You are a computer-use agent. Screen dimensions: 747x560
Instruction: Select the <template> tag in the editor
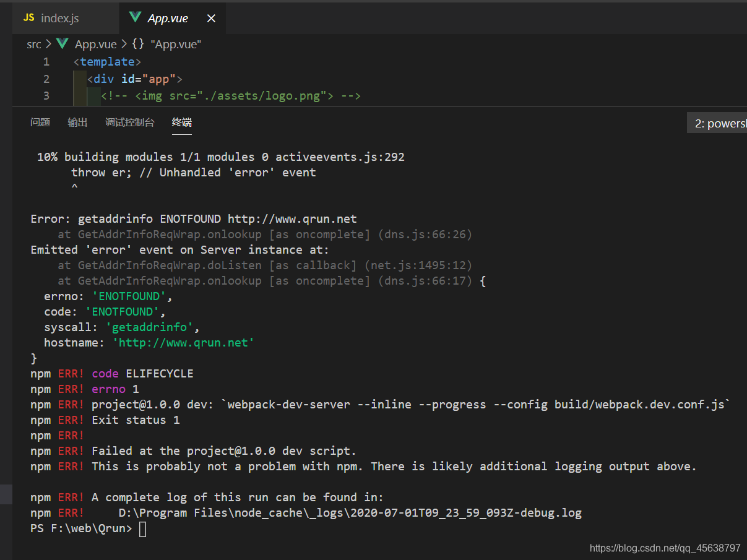pos(106,61)
